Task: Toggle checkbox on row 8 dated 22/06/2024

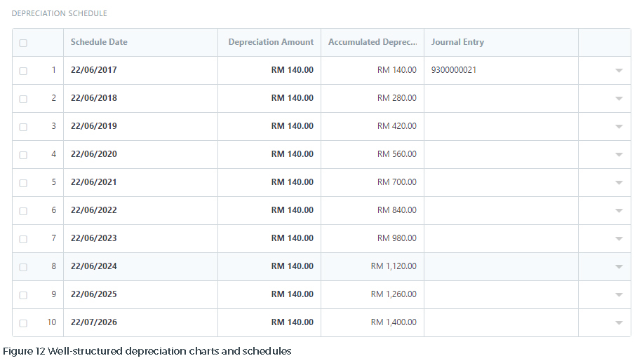Action: (x=23, y=267)
